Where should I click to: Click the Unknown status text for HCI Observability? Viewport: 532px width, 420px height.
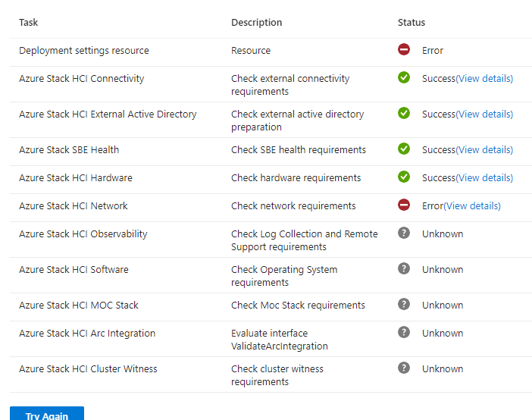443,234
